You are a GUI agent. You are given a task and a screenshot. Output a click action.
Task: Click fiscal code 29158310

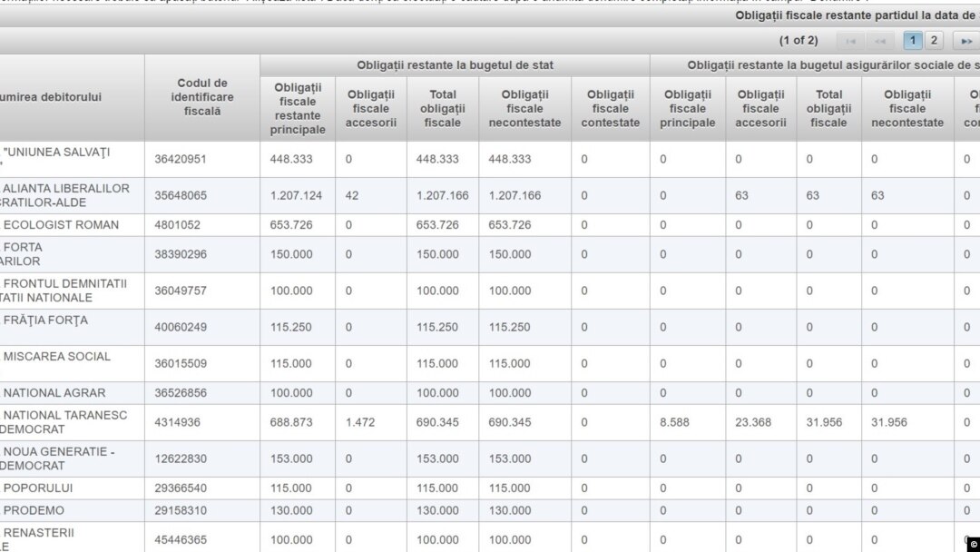click(x=181, y=510)
